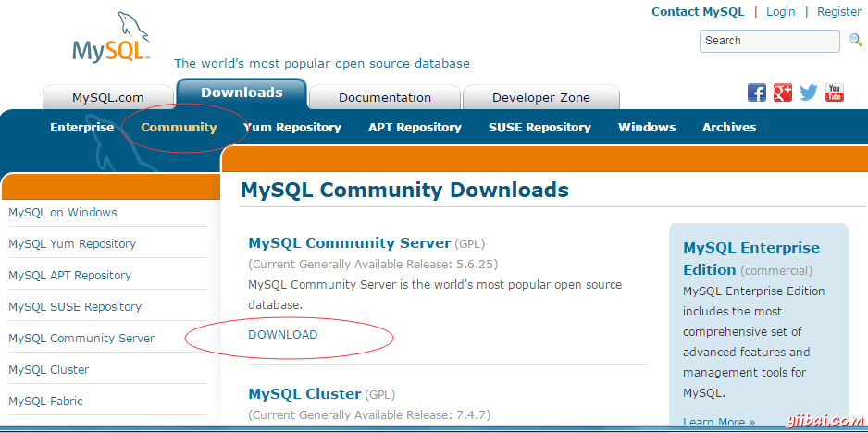
Task: Select Community in the navigation bar
Action: (x=179, y=128)
